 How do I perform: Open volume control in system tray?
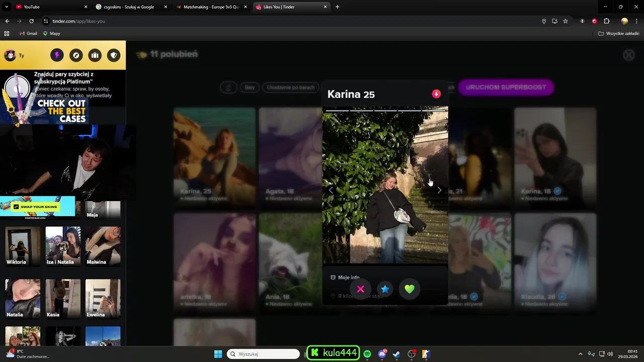click(610, 354)
